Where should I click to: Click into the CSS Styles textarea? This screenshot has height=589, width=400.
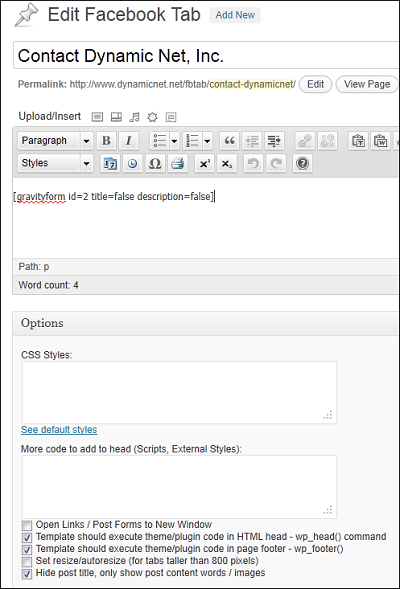click(179, 393)
